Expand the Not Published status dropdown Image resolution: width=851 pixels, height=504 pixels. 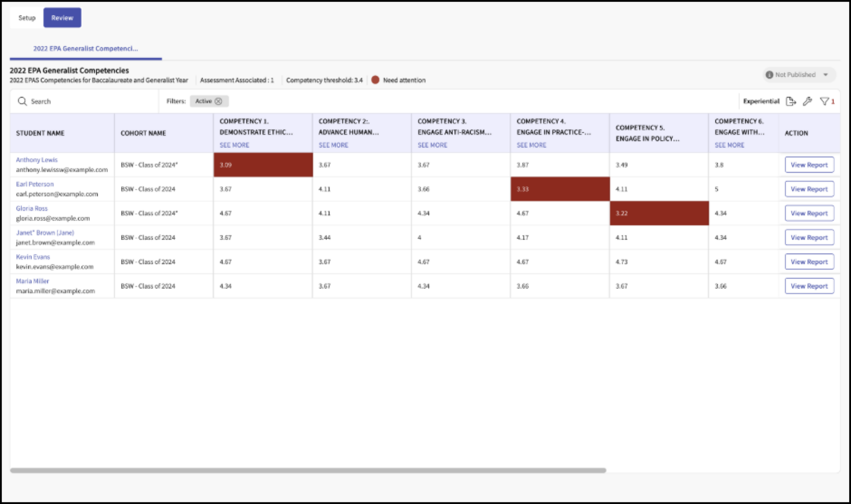pyautogui.click(x=826, y=75)
